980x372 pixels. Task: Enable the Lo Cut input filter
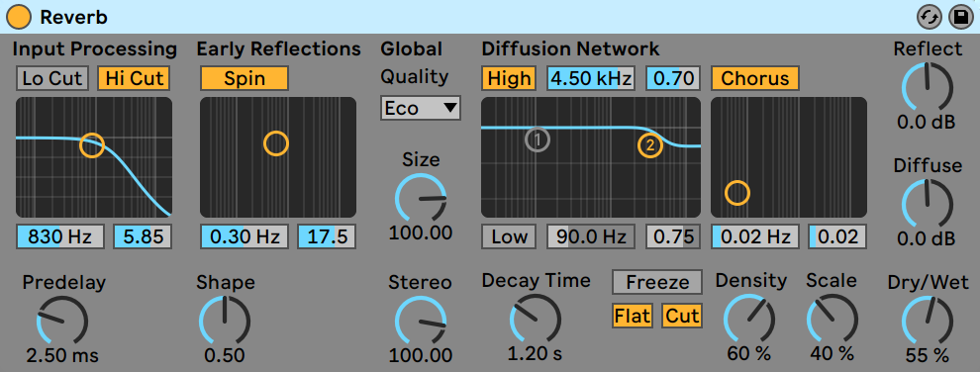point(51,78)
